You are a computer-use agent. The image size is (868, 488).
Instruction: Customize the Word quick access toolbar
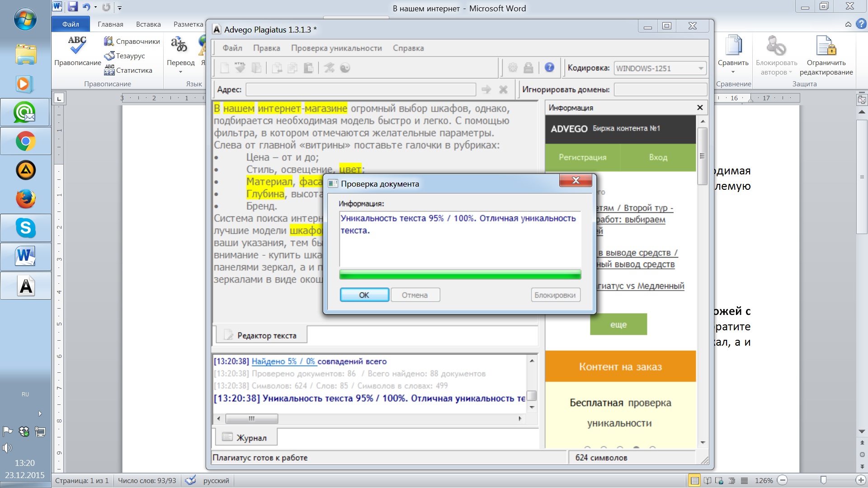tap(120, 8)
